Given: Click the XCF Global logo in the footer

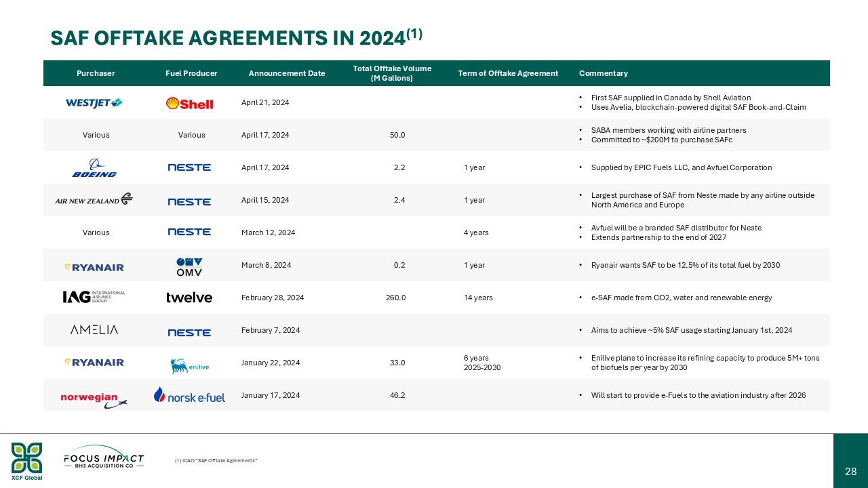Looking at the screenshot, I should (26, 461).
